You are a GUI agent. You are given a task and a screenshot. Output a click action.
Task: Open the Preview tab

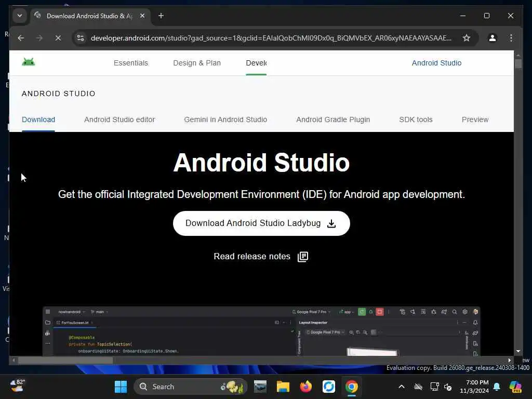click(475, 120)
